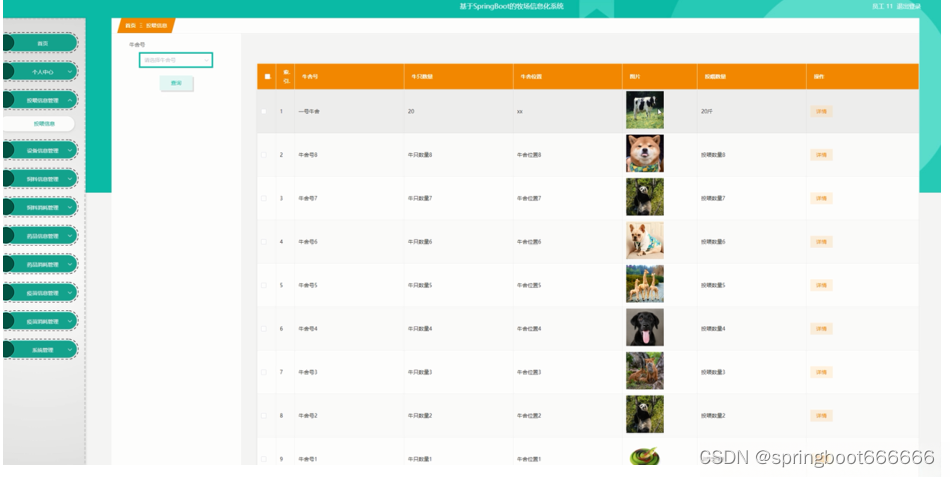Expand the 饲料信息管理 sidebar menu
Screen dimensions: 950x477
(x=41, y=179)
